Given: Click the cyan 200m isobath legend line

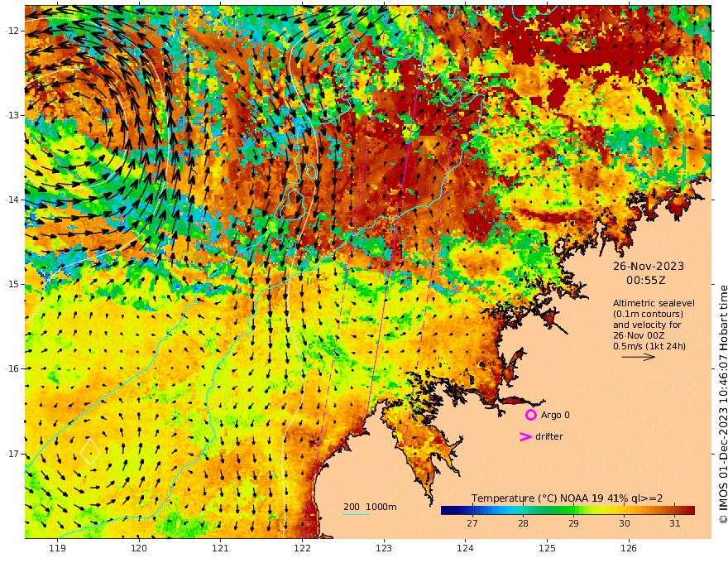Looking at the screenshot, I should pos(357,514).
